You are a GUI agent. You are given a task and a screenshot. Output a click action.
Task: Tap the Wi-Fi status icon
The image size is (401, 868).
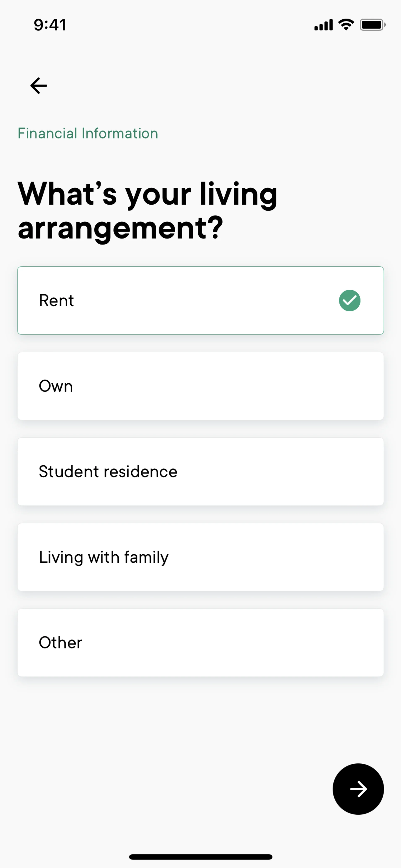tap(346, 25)
